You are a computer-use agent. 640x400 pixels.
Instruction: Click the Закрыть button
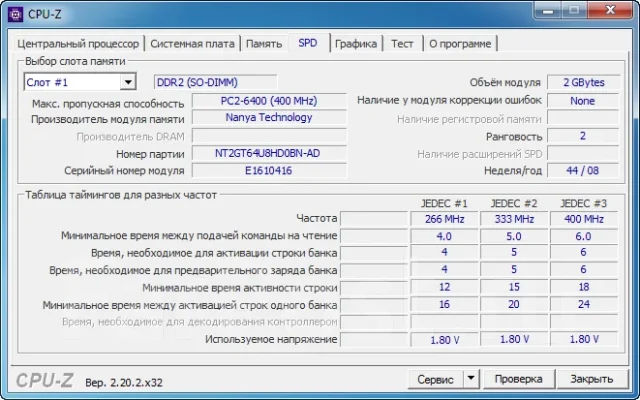tap(591, 379)
